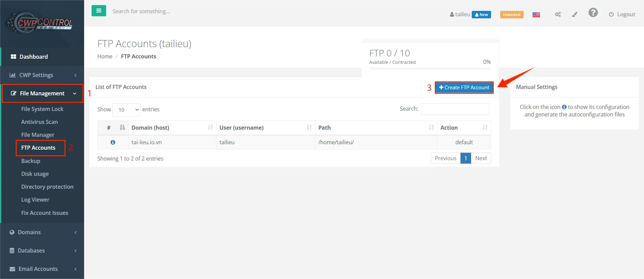Click the FTP Accounts breadcrumb text

(139, 56)
